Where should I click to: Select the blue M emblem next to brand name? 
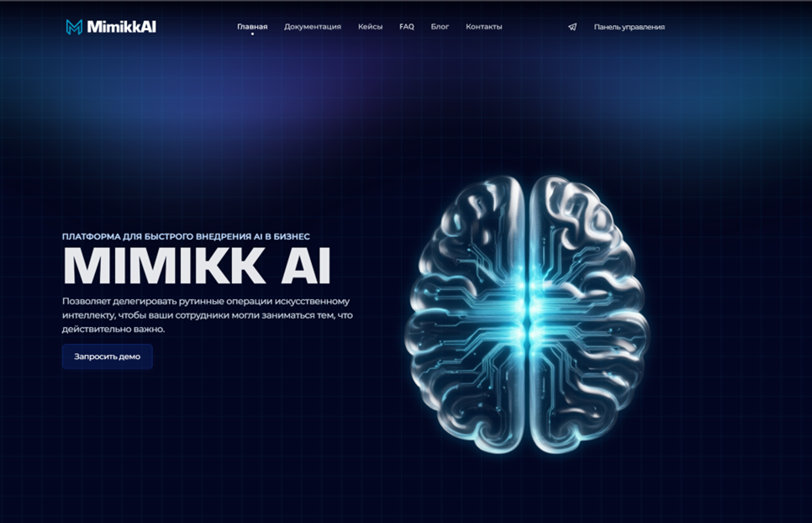click(74, 25)
